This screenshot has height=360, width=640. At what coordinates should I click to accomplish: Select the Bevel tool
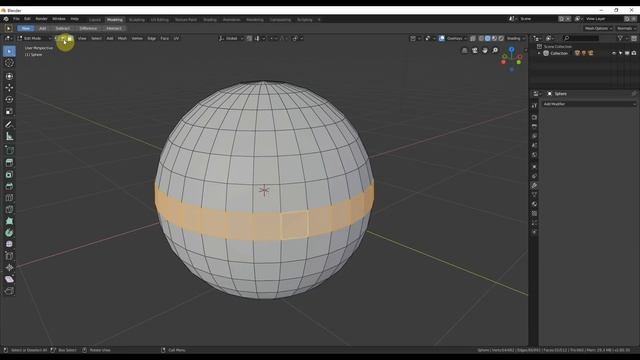tap(9, 186)
